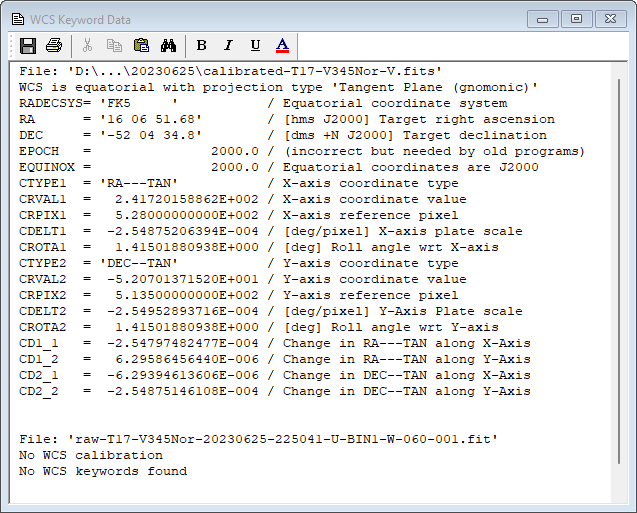This screenshot has width=637, height=513.
Task: Open Find with the binoculars icon
Action: [x=168, y=45]
